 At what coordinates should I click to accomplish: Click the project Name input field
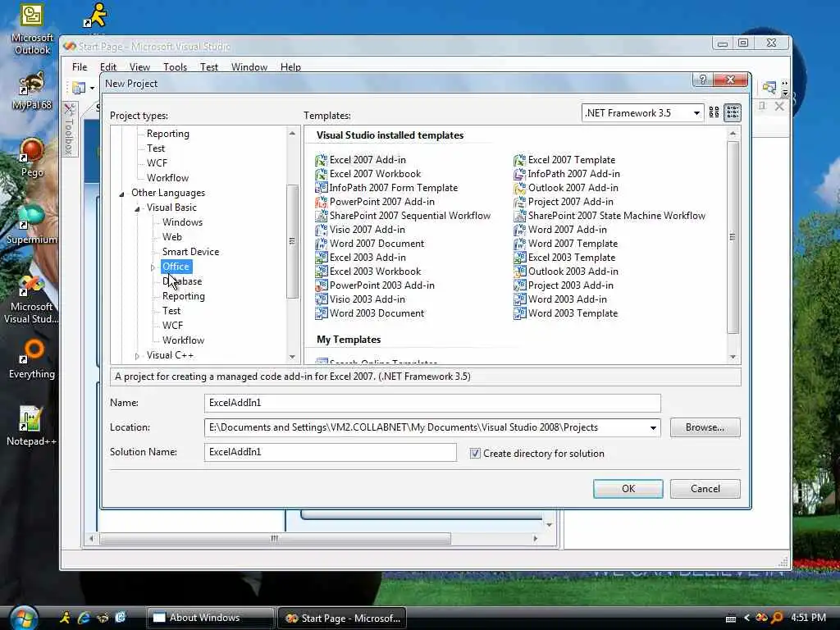[x=432, y=403]
